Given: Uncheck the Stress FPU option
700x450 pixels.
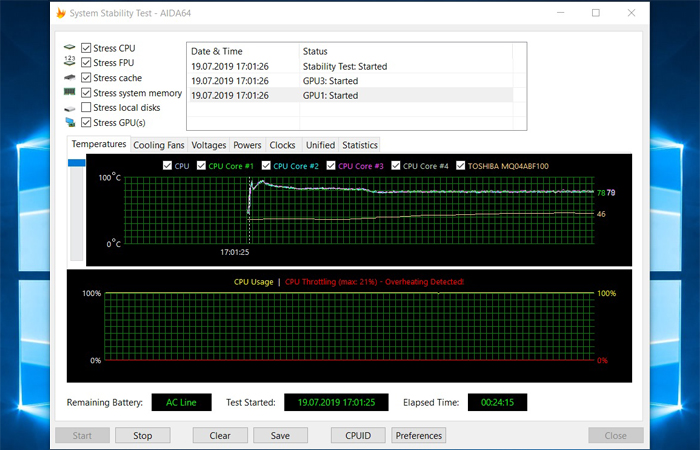Looking at the screenshot, I should coord(86,63).
